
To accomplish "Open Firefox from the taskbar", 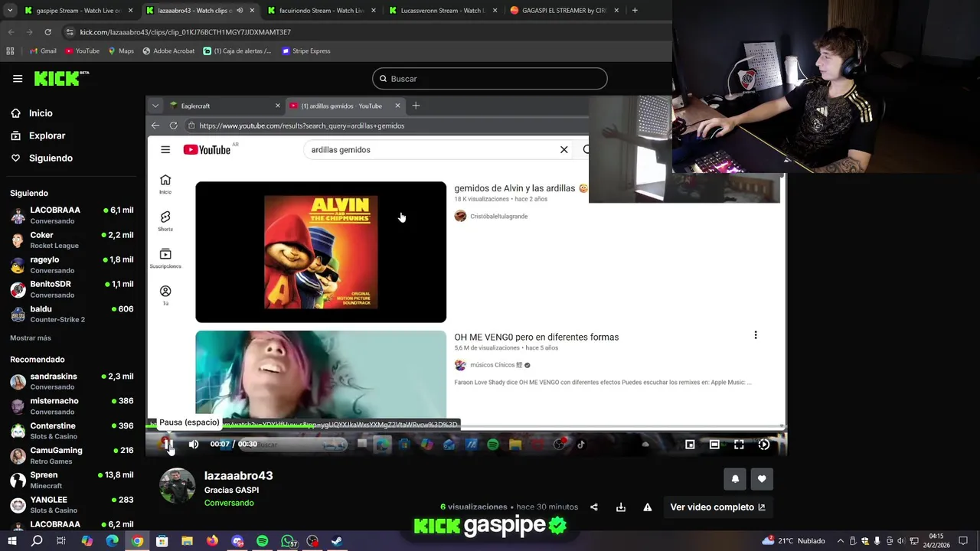I will click(212, 541).
